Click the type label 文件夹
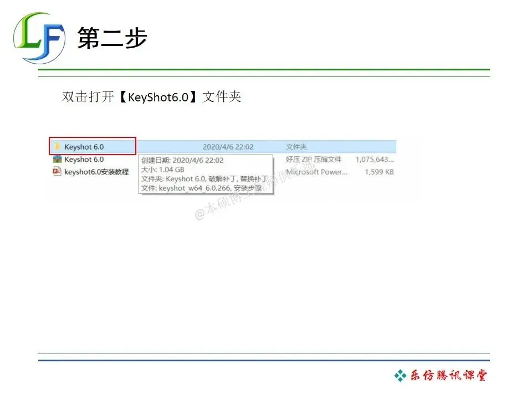The width and height of the screenshot is (532, 399). (296, 146)
